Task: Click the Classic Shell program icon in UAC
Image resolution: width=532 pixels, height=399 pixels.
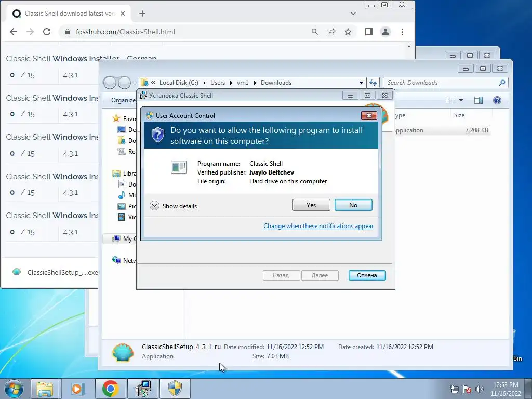Action: [x=179, y=167]
